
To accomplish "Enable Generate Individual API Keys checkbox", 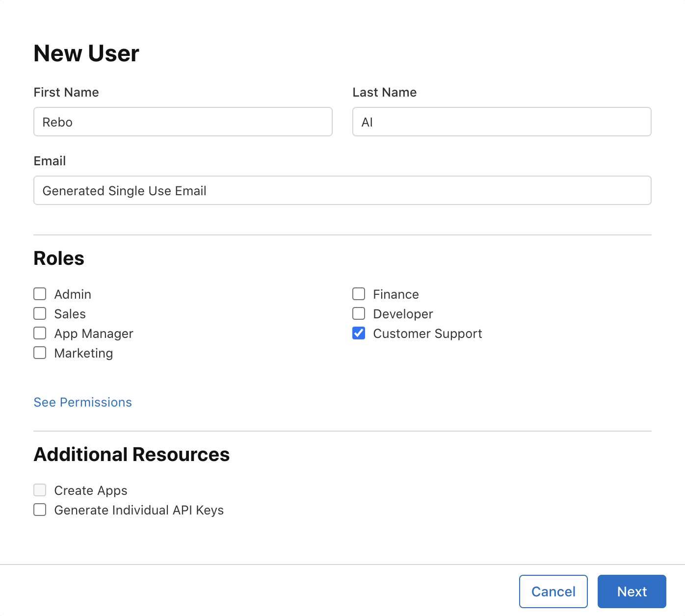I will click(40, 510).
